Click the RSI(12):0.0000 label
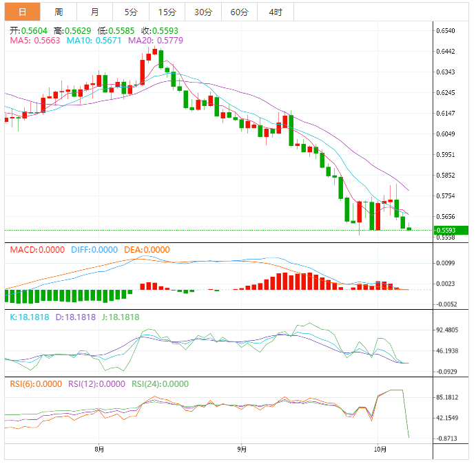The height and width of the screenshot is (464, 476). 96,384
